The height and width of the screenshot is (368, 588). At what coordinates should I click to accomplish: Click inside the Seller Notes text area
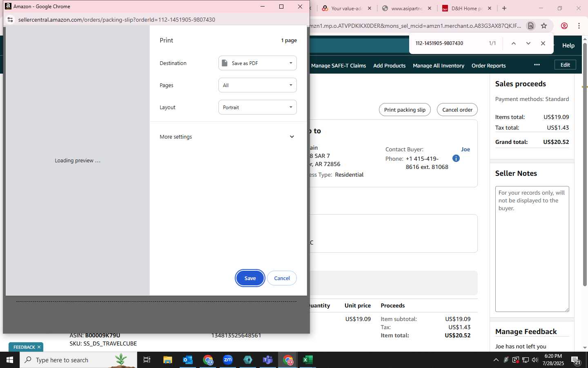point(532,249)
